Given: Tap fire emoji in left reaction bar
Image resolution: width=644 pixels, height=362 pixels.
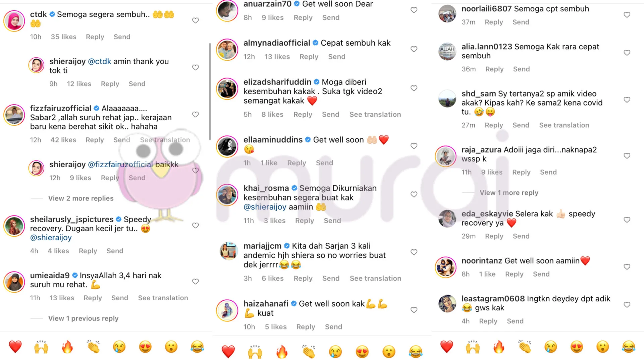Looking at the screenshot, I should 67,347.
